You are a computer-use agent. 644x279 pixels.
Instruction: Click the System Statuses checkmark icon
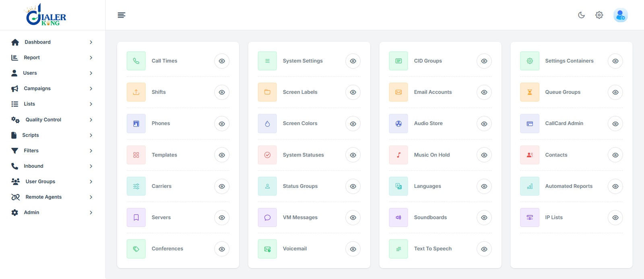click(x=267, y=155)
